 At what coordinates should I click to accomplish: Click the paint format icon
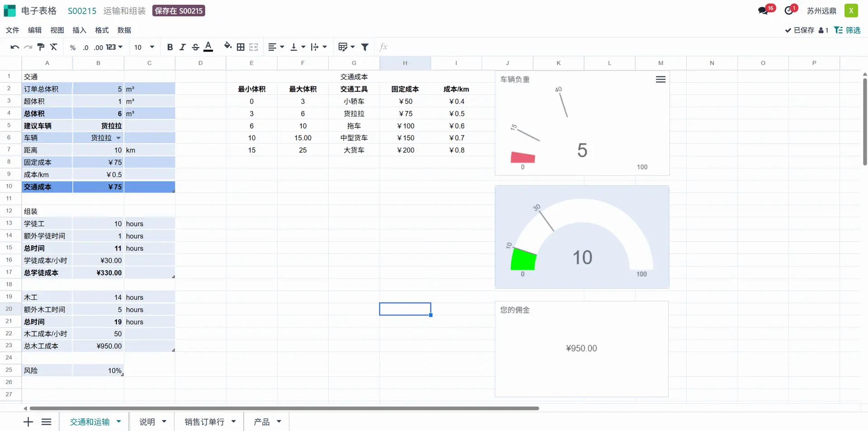point(41,47)
